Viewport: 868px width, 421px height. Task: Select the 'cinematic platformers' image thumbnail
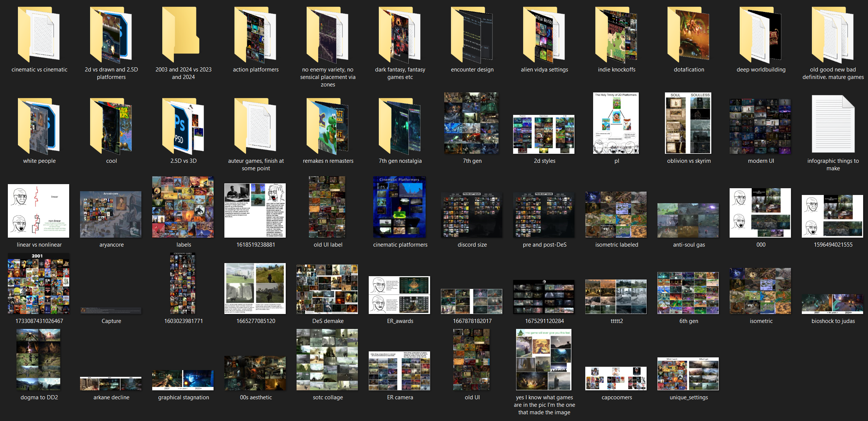(x=399, y=207)
